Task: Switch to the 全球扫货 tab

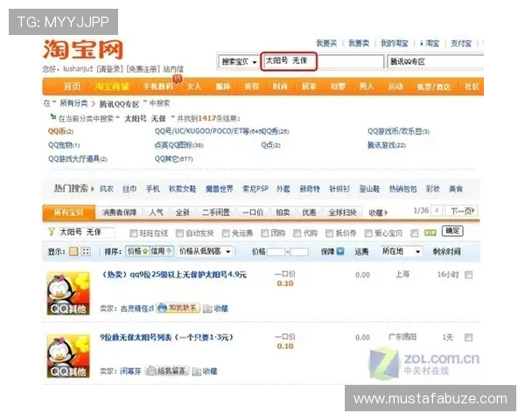Action: (x=342, y=213)
